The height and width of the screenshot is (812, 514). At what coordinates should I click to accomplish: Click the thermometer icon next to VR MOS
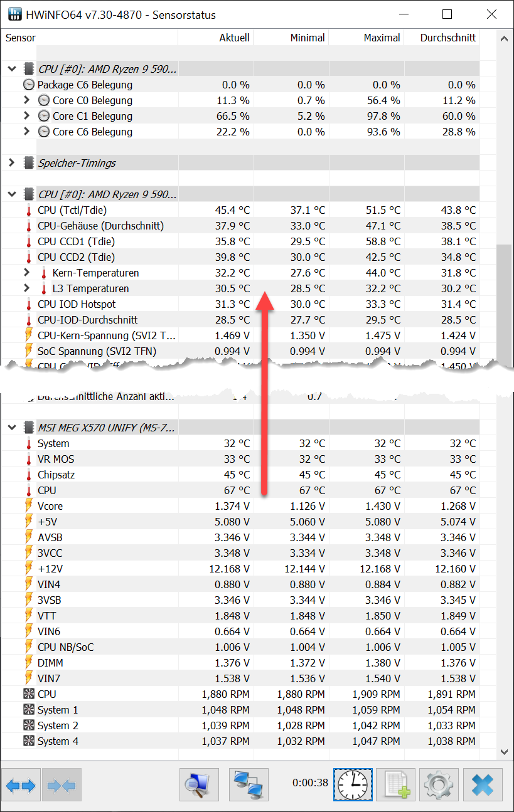coord(29,459)
